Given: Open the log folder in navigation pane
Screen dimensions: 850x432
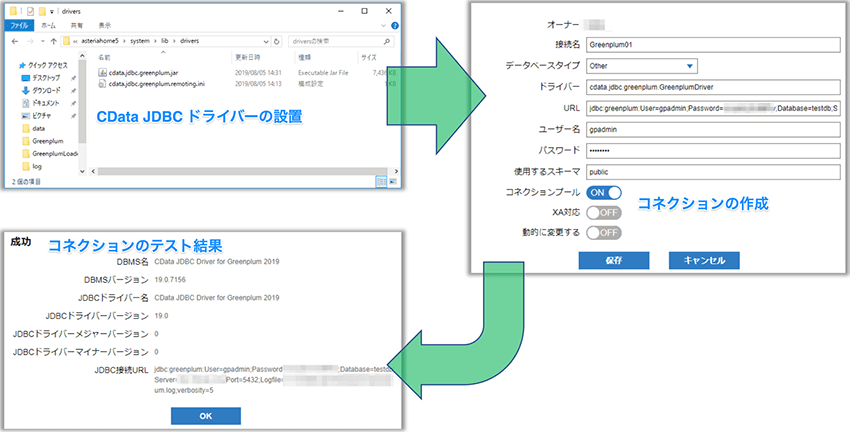Looking at the screenshot, I should coord(37,166).
